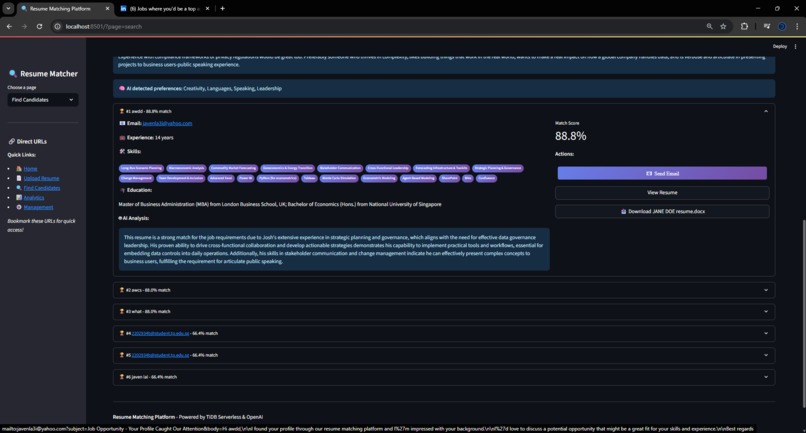Viewport: 806px width, 433px height.
Task: Open the Chrome profile avatar
Action: click(782, 26)
